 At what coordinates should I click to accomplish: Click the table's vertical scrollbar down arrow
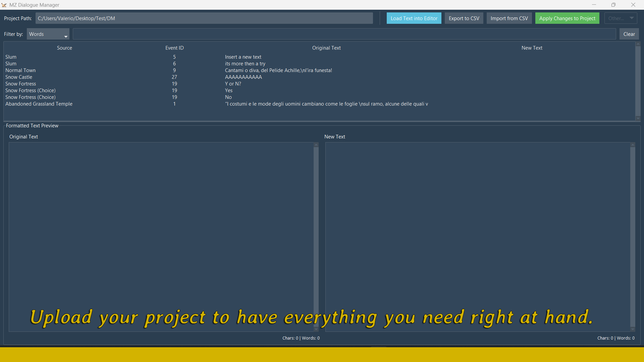[638, 118]
